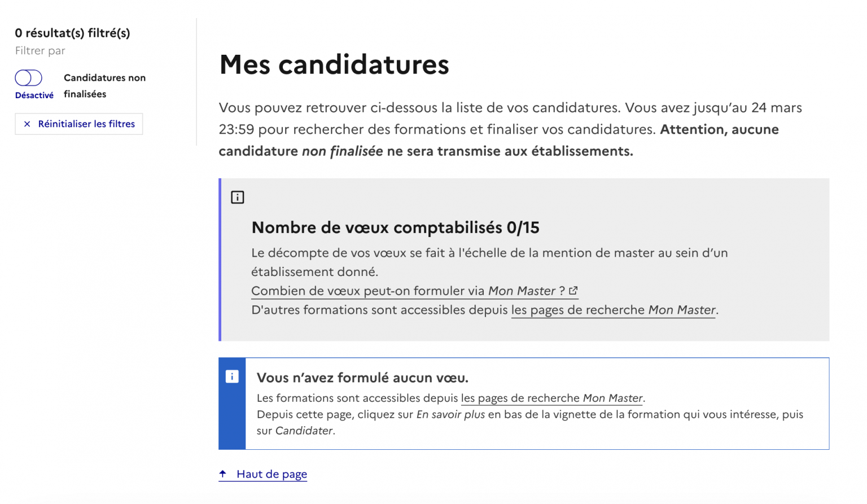Screen dimensions: 867x504
Task: Click the blue info icon in the vœu notice
Action: coord(232,376)
